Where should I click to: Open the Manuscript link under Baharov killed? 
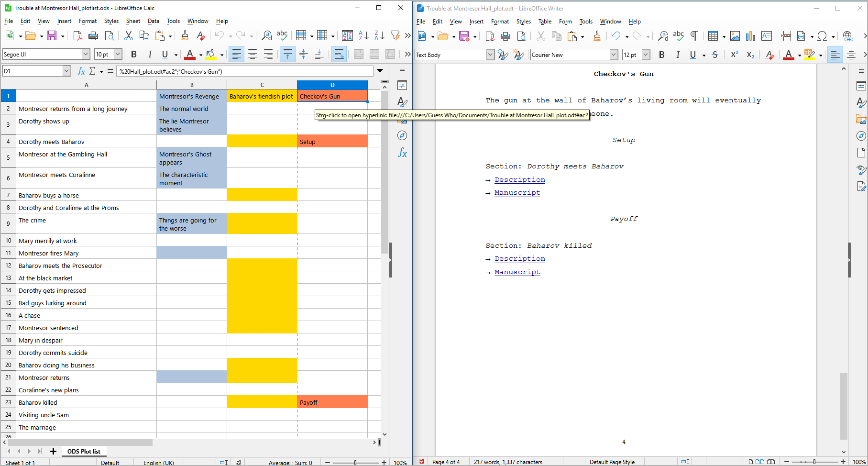click(517, 272)
